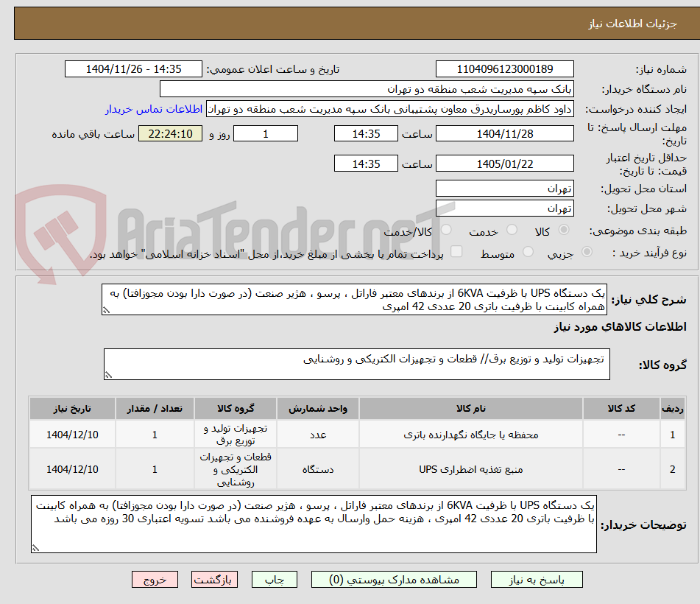Click the چاپ print button
This screenshot has height=604, width=700.
pyautogui.click(x=274, y=580)
